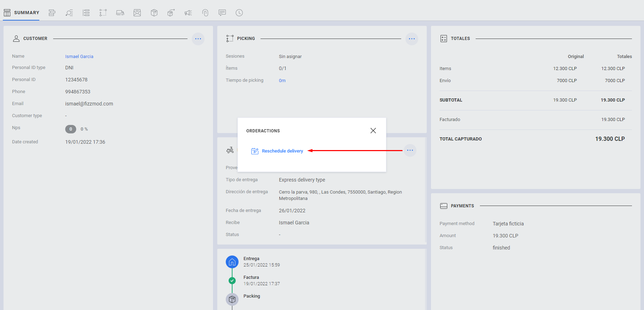This screenshot has width=644, height=310.
Task: Click Envío original 7000 CLP value
Action: click(567, 81)
